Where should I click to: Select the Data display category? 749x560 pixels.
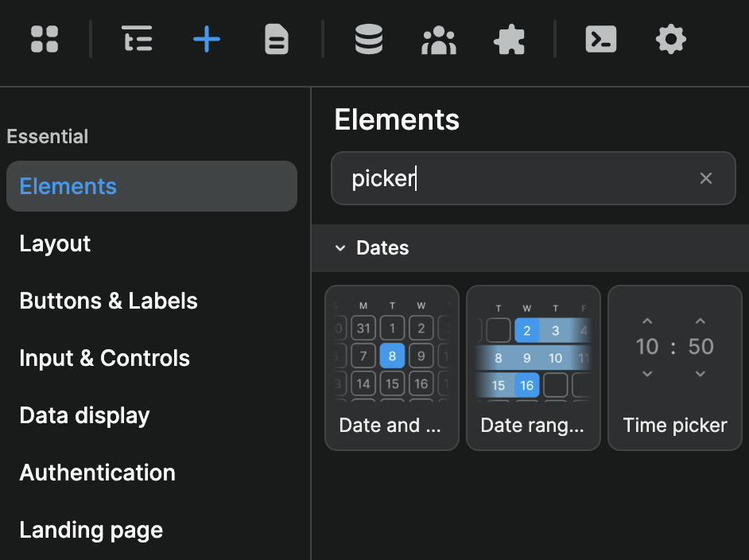(x=84, y=415)
